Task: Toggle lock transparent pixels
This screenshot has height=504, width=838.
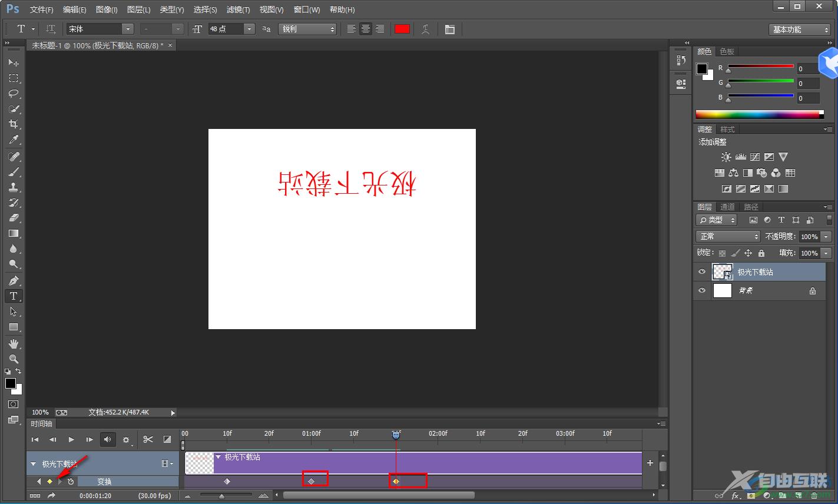Action: tap(722, 253)
